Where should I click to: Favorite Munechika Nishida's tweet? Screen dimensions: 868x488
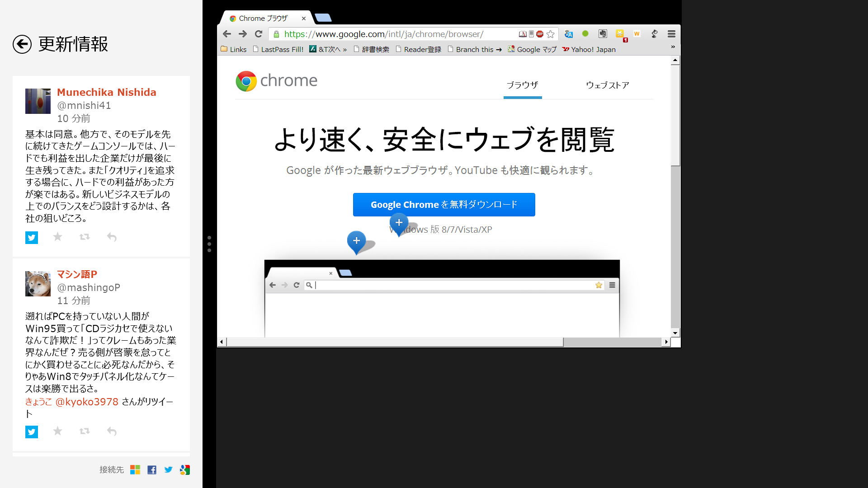(57, 237)
